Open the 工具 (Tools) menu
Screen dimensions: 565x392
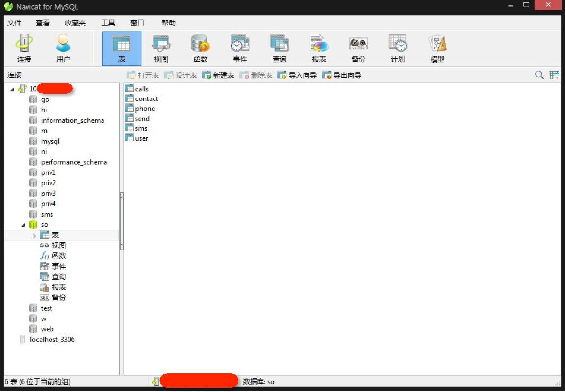(108, 23)
